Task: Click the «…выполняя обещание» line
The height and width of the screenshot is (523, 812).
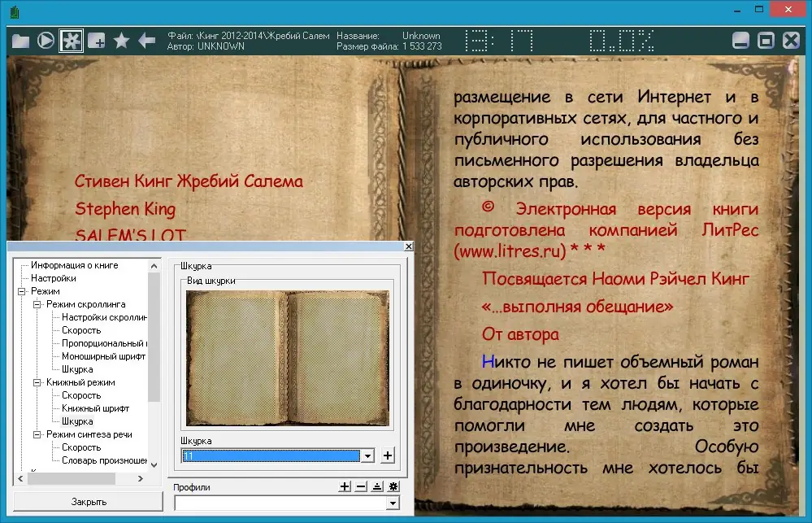Action: [577, 307]
